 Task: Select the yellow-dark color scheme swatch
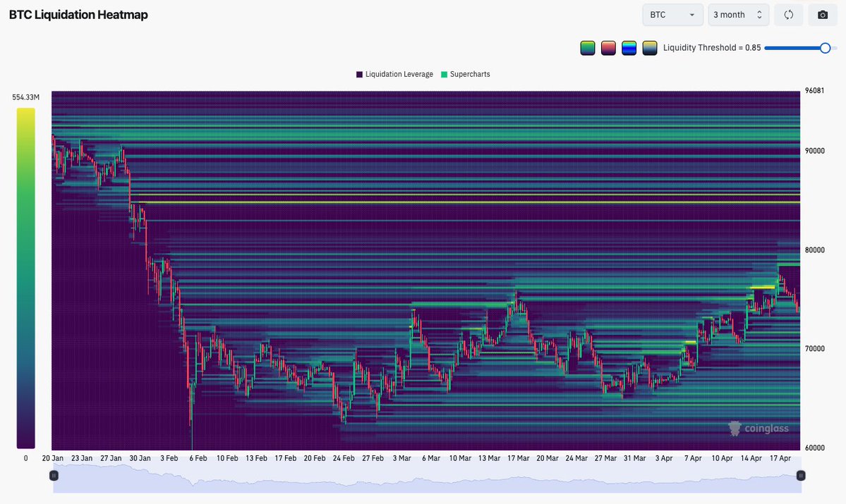click(x=650, y=48)
